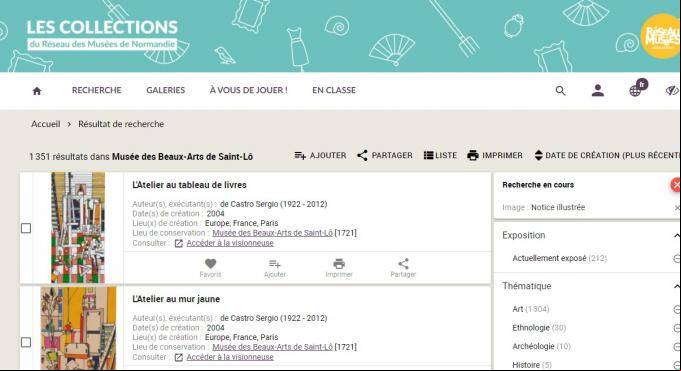Screen dimensions: 681x371
Task: Change language via the globe icon
Action: 635,90
